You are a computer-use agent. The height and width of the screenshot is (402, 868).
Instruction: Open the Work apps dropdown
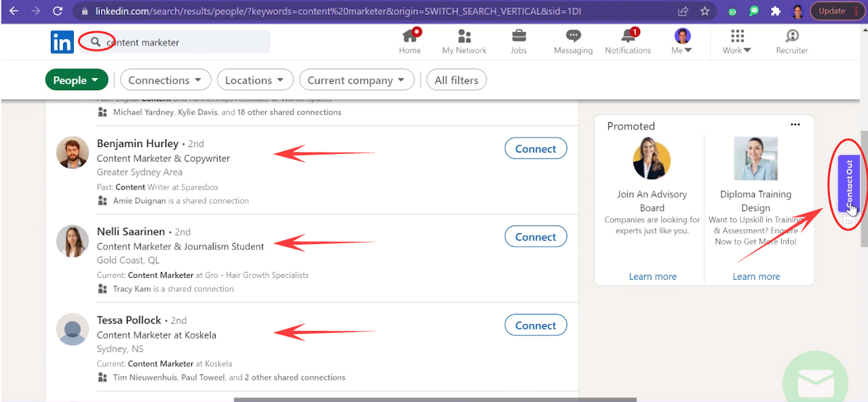point(737,42)
